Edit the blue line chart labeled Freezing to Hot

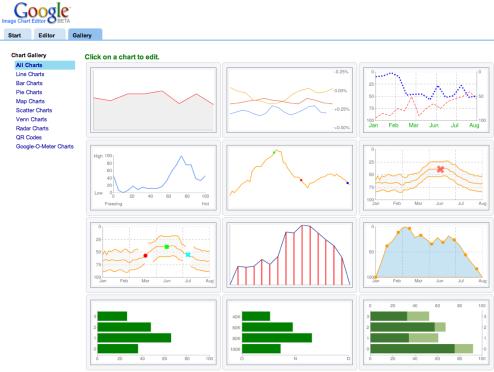153,177
